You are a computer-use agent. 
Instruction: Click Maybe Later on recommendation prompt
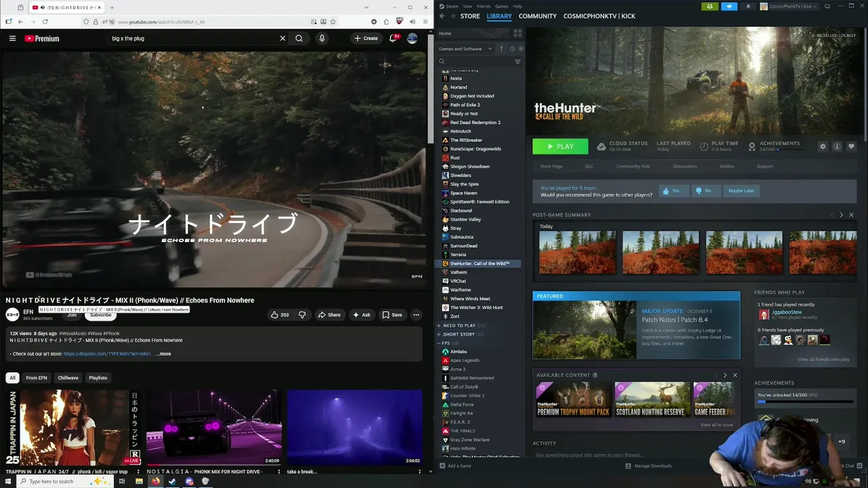[x=741, y=190]
